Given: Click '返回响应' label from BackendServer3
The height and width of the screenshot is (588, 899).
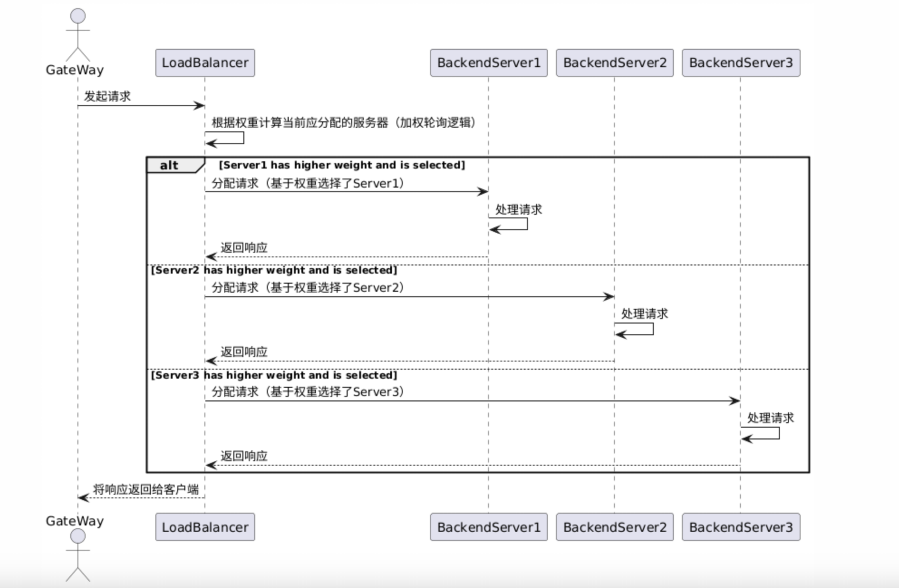Looking at the screenshot, I should click(244, 456).
